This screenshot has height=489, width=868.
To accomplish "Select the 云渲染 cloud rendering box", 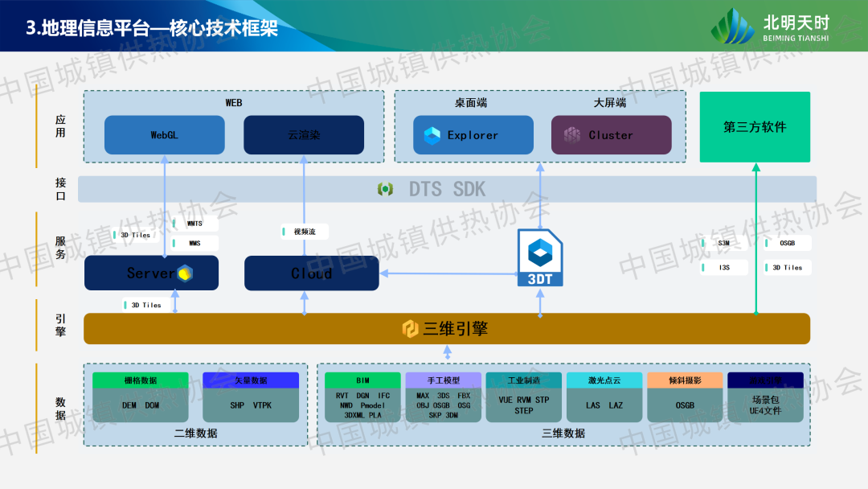I will tap(304, 135).
